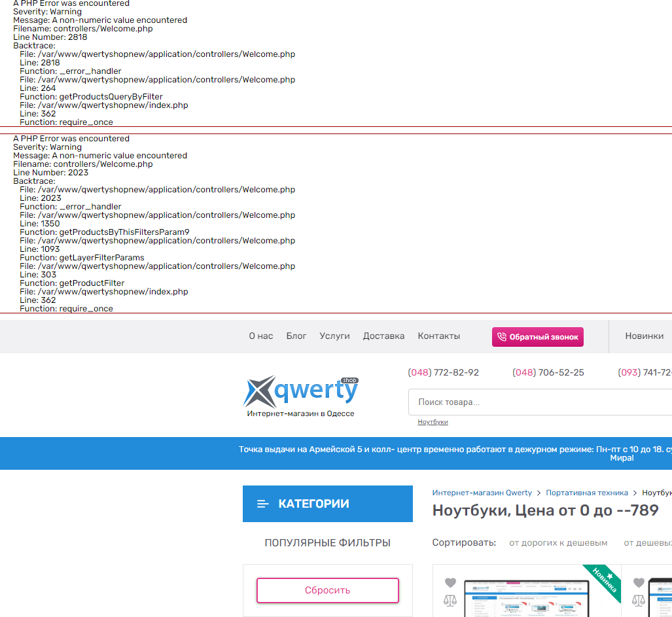This screenshot has height=617, width=672.
Task: Click heart icon on second product card
Action: click(639, 582)
